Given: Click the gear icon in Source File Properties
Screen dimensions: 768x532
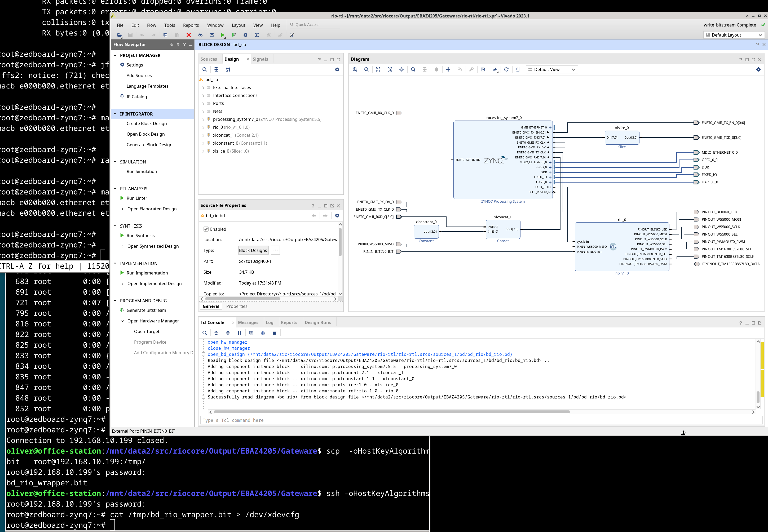Looking at the screenshot, I should 337,216.
